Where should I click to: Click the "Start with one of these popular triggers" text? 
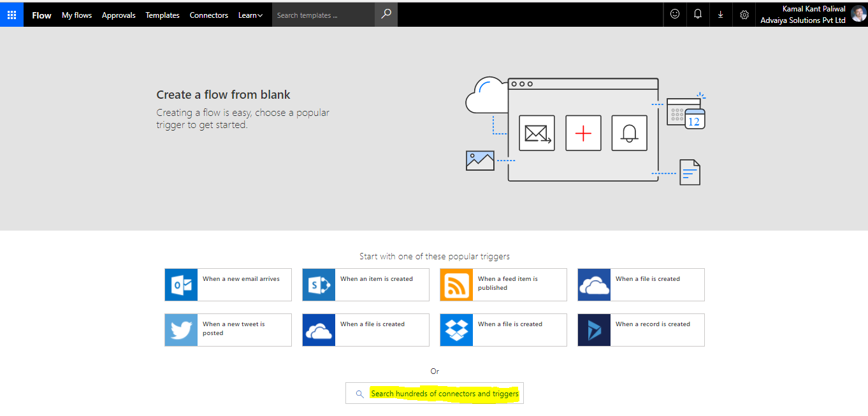435,257
